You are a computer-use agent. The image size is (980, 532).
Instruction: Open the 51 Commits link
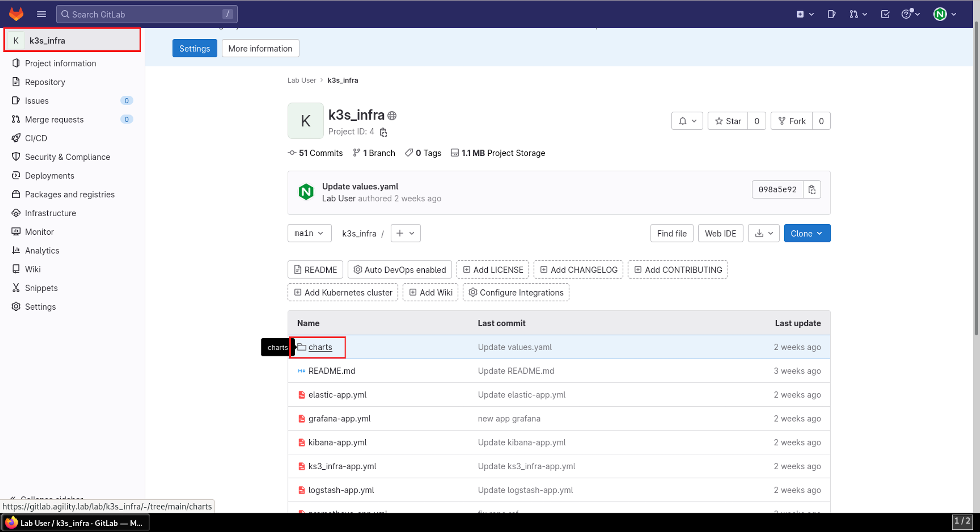pos(315,153)
